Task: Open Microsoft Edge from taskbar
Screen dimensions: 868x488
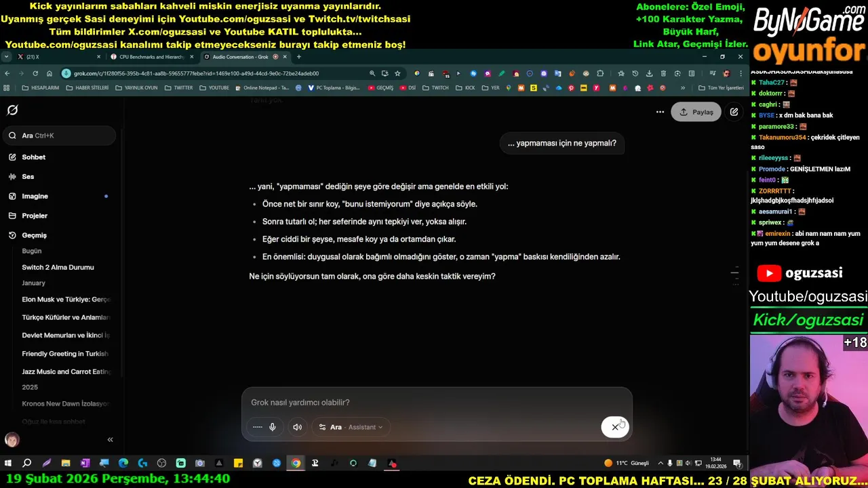Action: 123,464
